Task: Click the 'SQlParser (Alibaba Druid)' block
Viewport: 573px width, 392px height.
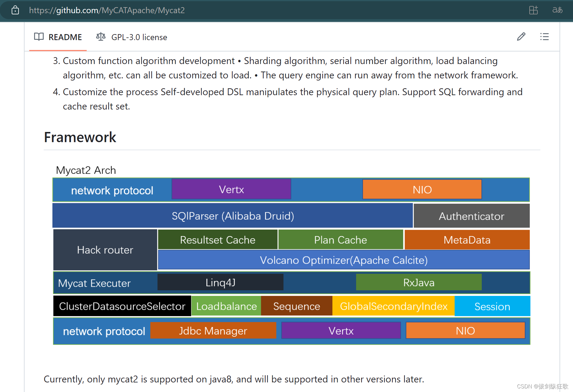Action: tap(233, 216)
